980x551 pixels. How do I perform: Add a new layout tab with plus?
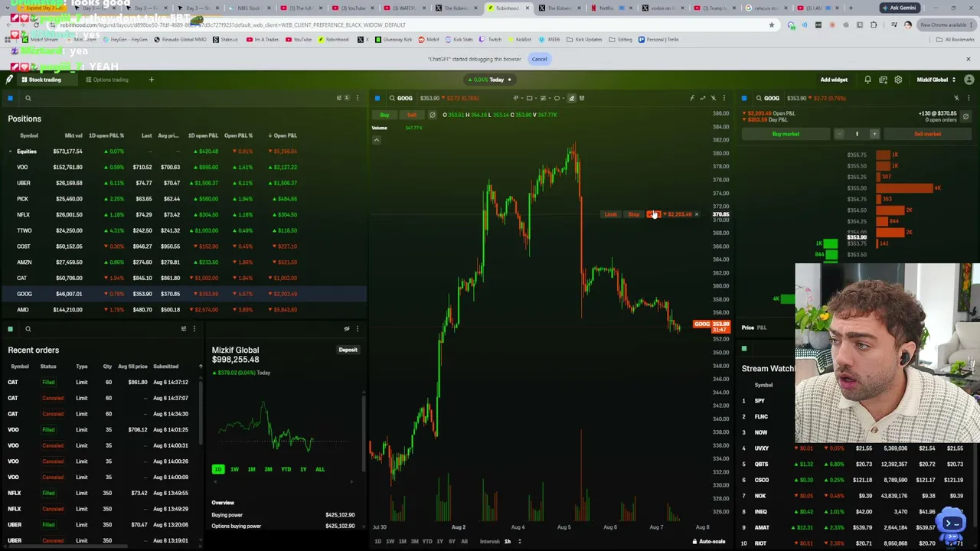(151, 80)
